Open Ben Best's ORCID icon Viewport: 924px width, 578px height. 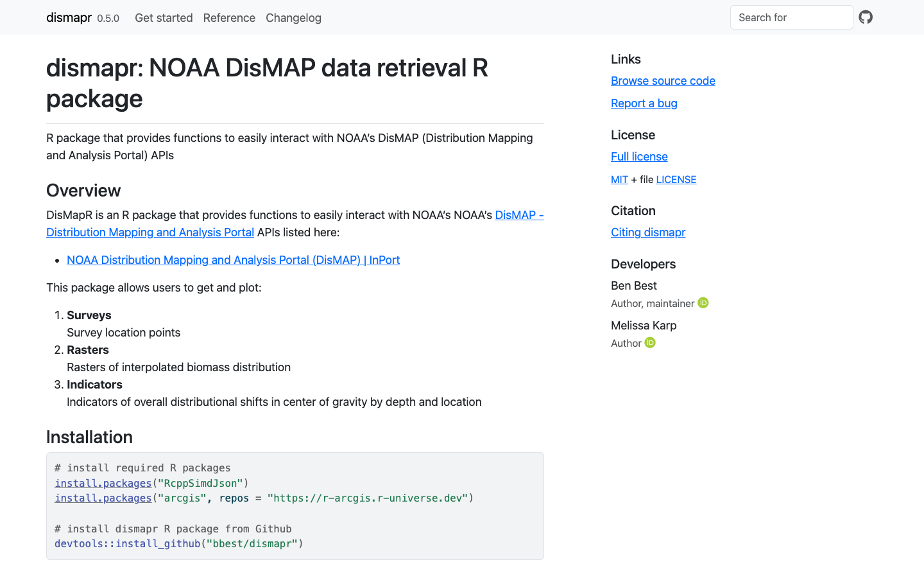[703, 303]
